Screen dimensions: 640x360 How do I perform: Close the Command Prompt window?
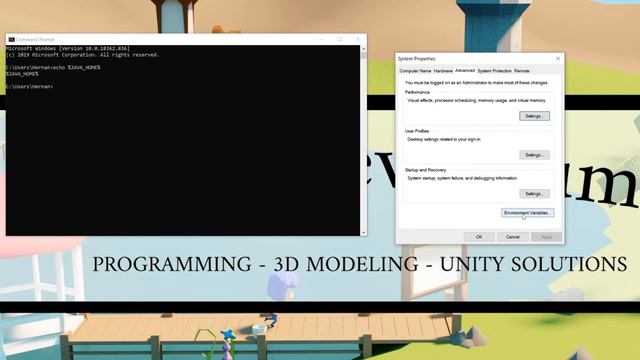358,39
